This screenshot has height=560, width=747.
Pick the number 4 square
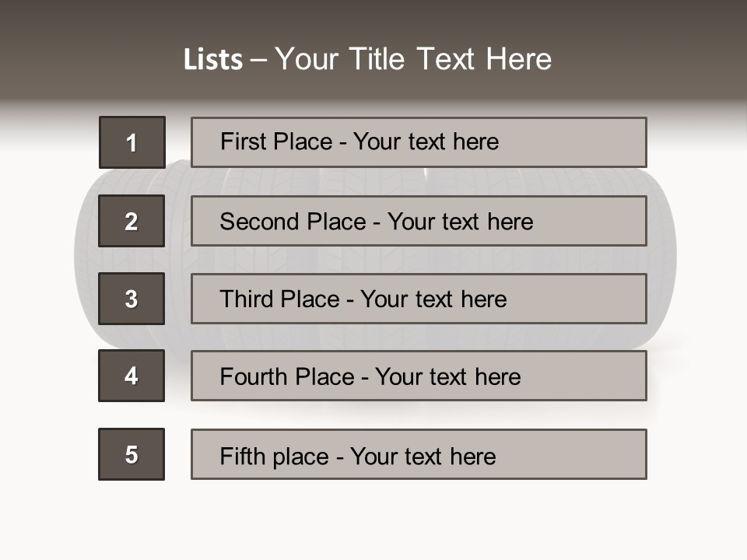[132, 376]
